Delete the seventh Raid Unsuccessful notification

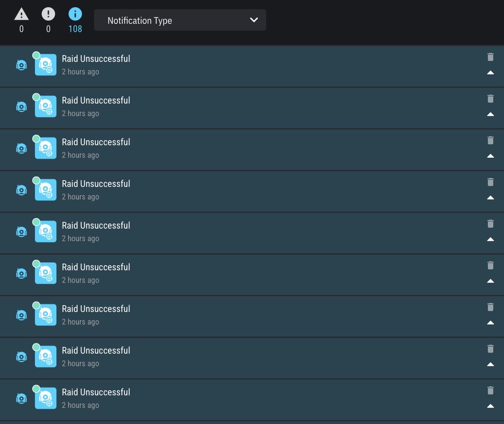(490, 307)
